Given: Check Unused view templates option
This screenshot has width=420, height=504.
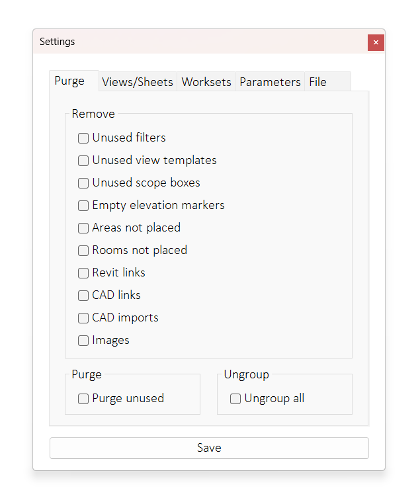Looking at the screenshot, I should 83,161.
